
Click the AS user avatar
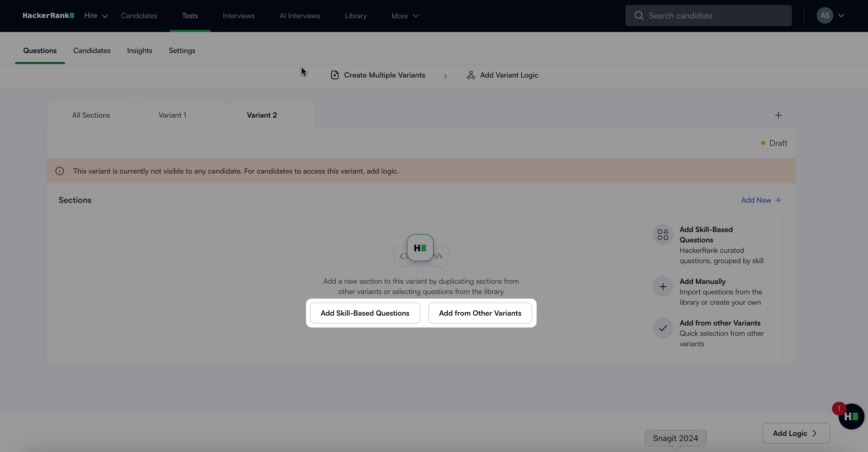point(824,16)
